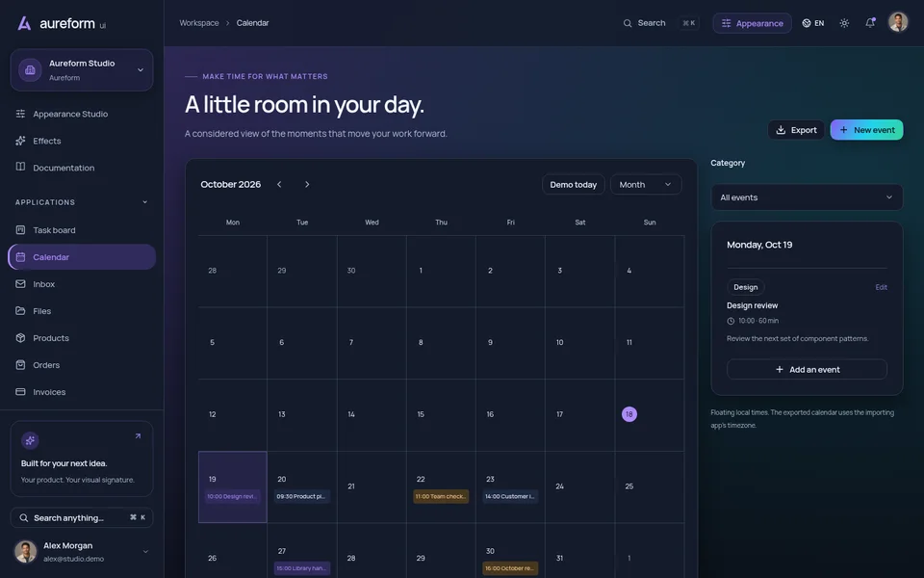924x578 pixels.
Task: Open Files in the sidebar
Action: click(82, 311)
